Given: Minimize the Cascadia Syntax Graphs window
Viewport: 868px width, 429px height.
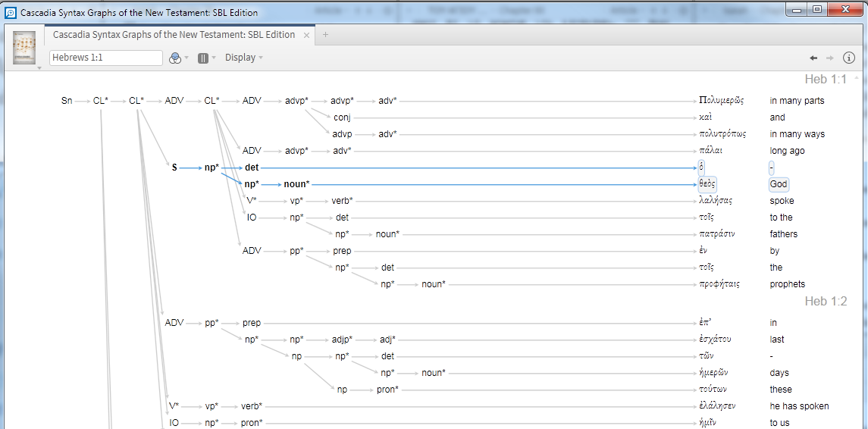Looking at the screenshot, I should 798,9.
